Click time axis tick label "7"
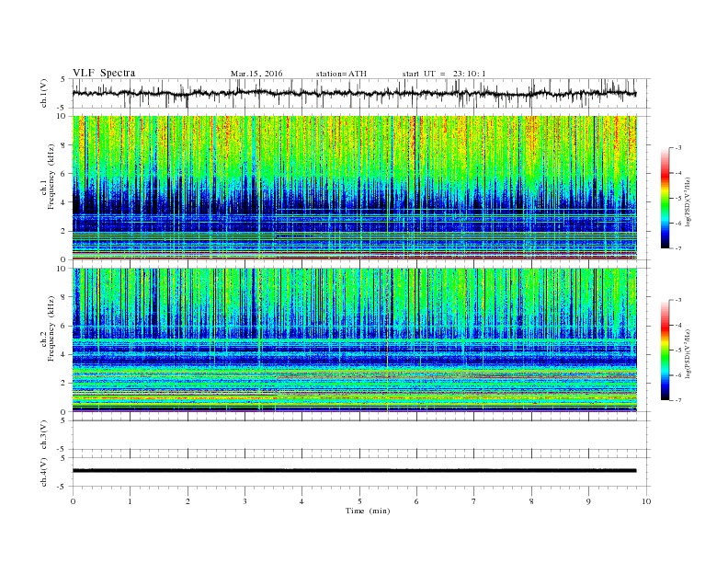This screenshot has height=563, width=728. [x=474, y=501]
